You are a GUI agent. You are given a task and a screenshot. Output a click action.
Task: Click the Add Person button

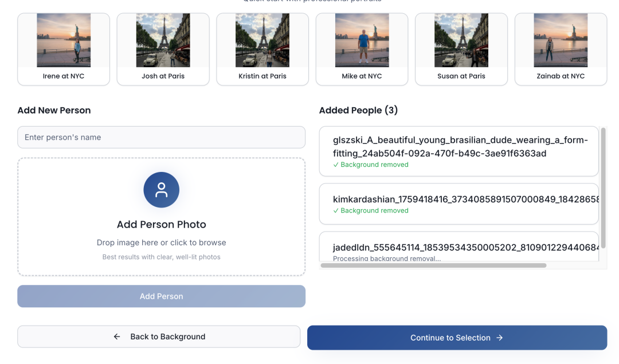click(x=161, y=296)
